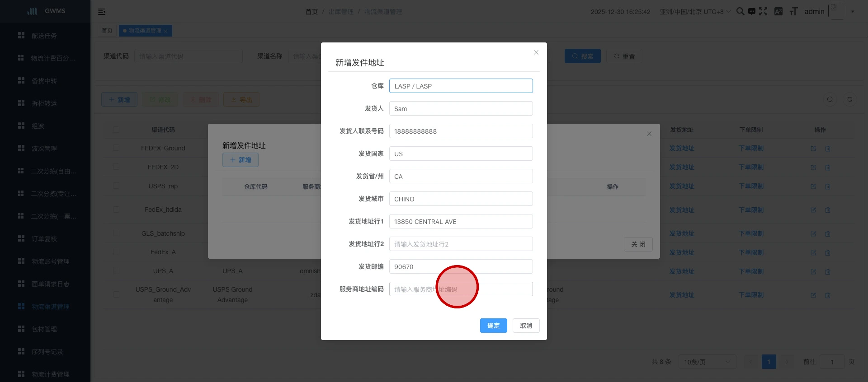Open the language translation icon
The height and width of the screenshot is (382, 868).
[778, 11]
